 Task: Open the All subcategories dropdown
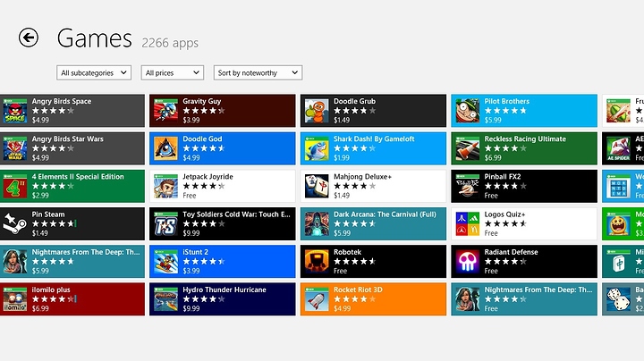(93, 72)
